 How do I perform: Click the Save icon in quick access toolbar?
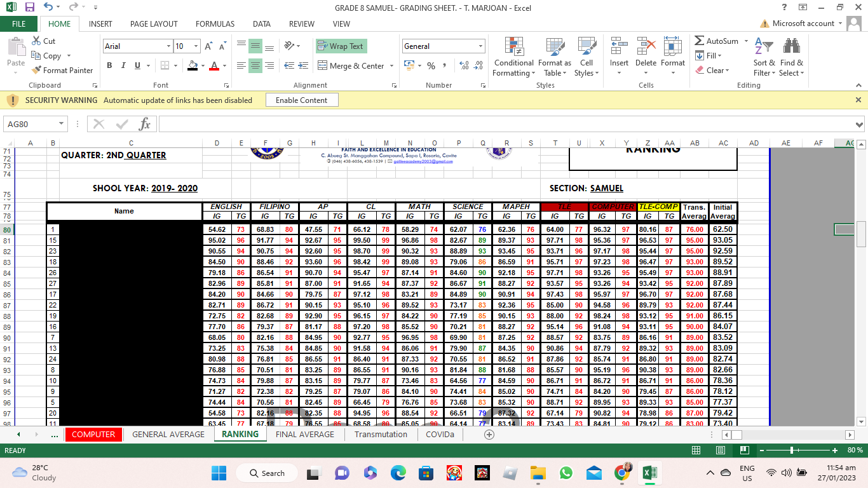tap(29, 8)
